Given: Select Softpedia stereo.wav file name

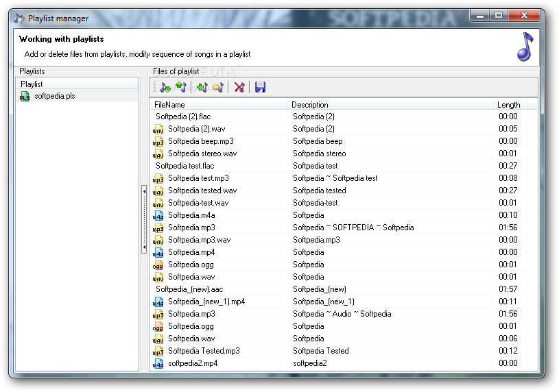Looking at the screenshot, I should click(x=202, y=154).
